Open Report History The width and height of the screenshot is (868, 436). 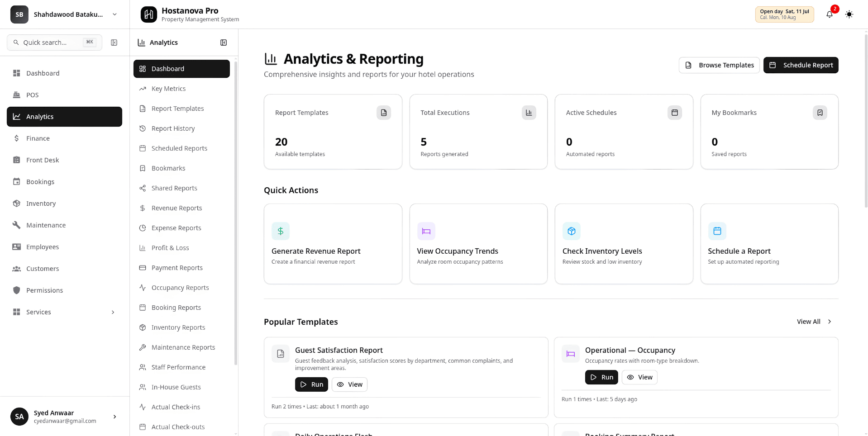point(181,128)
